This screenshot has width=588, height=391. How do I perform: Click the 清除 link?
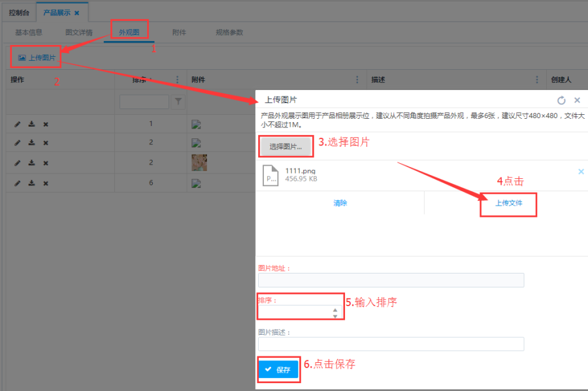(x=340, y=203)
